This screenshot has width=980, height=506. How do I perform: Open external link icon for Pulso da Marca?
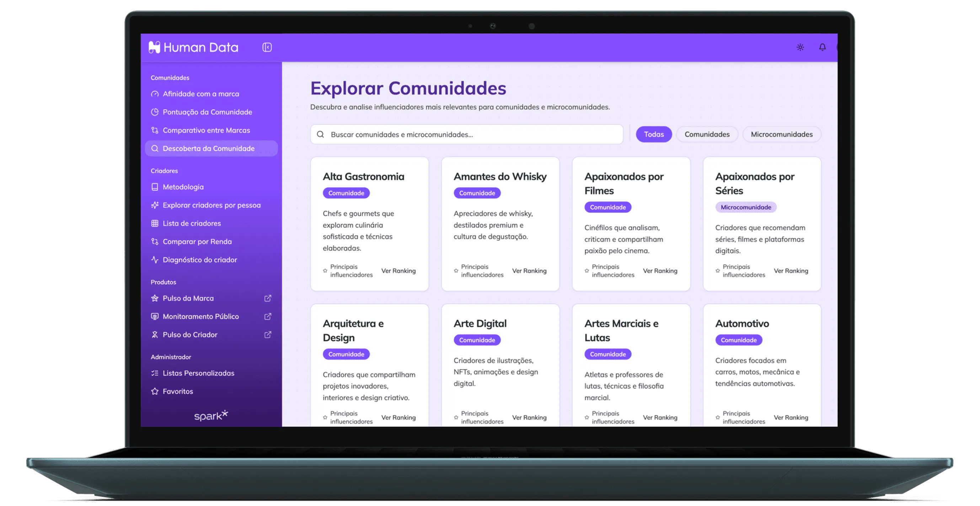click(x=268, y=298)
